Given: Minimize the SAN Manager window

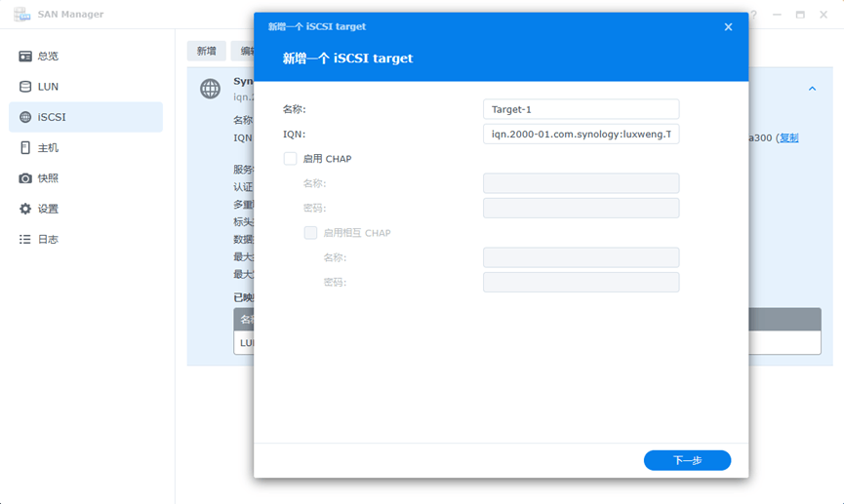Looking at the screenshot, I should [x=777, y=15].
